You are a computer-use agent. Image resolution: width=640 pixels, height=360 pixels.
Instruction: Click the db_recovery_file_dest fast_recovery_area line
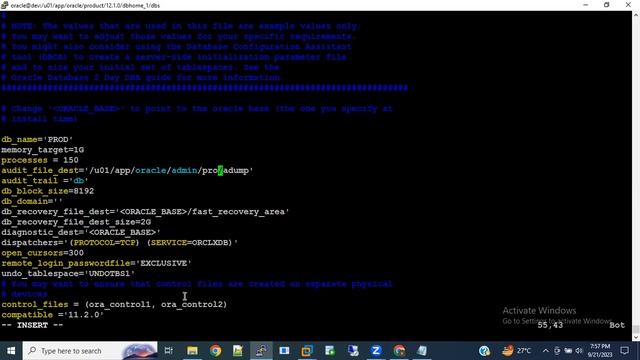point(145,212)
